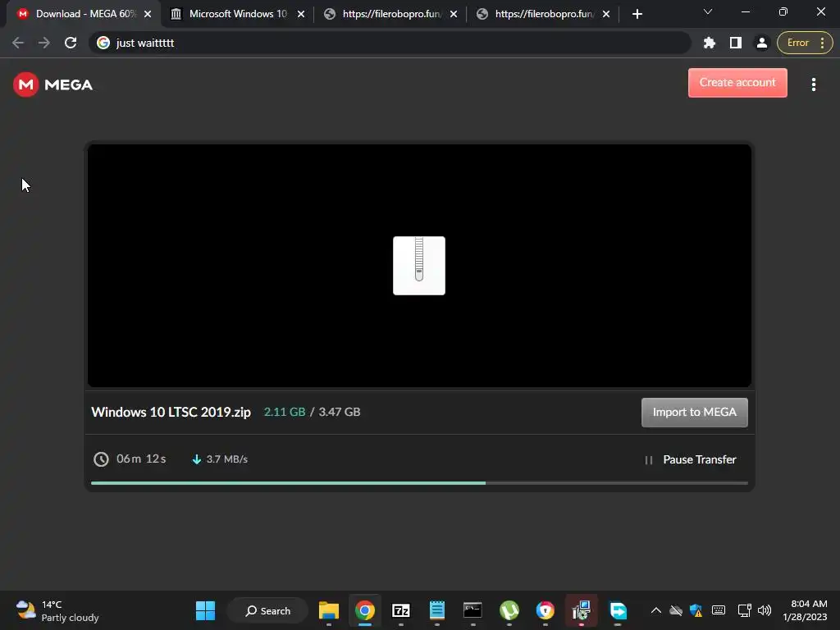
Task: Open the Windows Start menu
Action: tap(205, 610)
